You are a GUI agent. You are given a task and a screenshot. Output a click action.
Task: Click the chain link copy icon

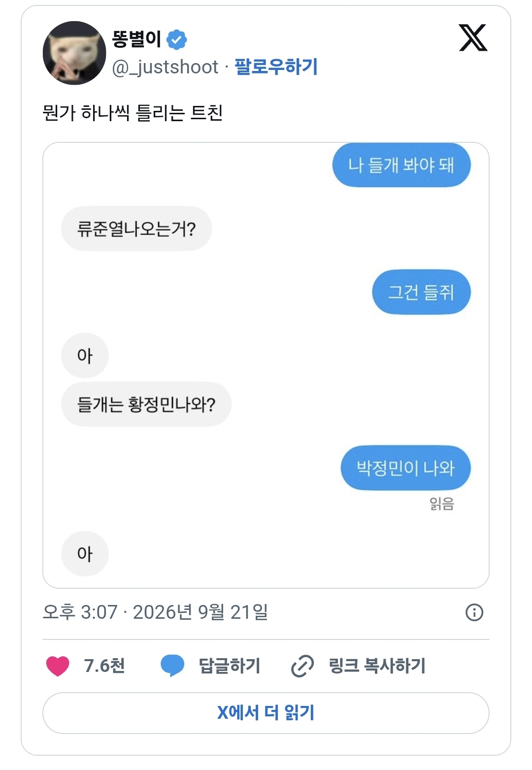click(x=302, y=666)
